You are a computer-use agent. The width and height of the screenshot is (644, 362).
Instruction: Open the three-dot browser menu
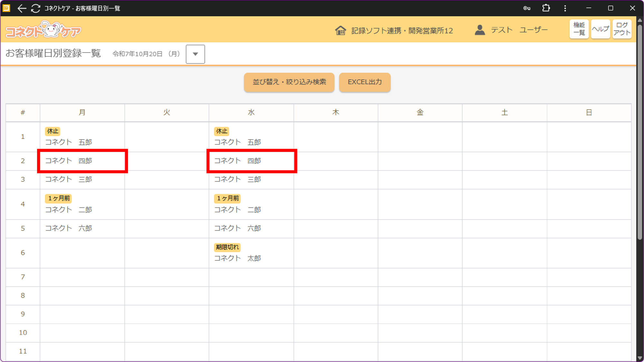tap(565, 8)
